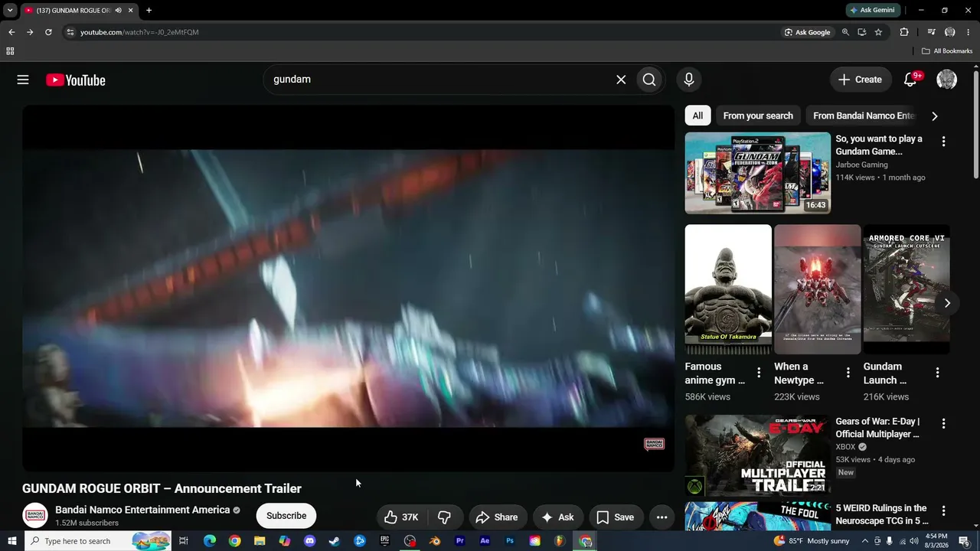980x551 pixels.
Task: Open more actions for the video
Action: pos(661,517)
